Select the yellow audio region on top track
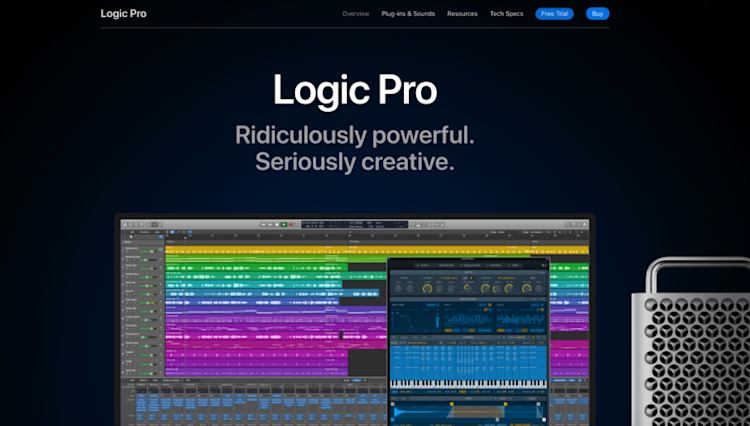 click(377, 250)
